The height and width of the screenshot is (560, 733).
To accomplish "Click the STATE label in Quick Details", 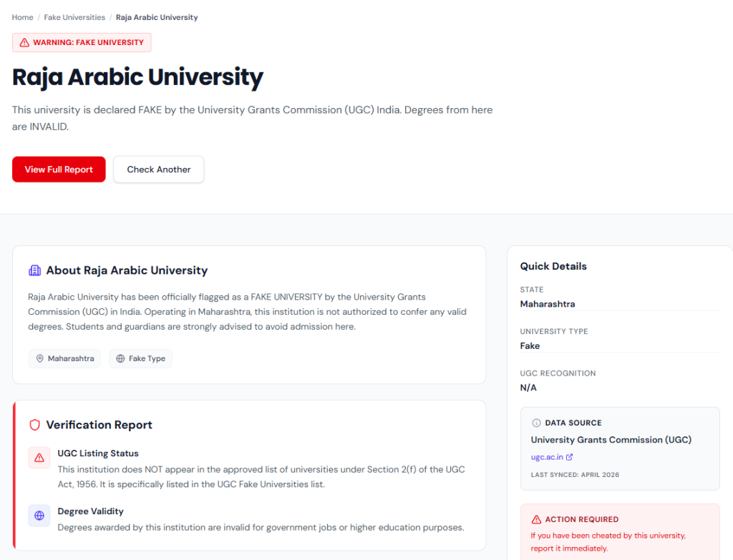I will [x=532, y=290].
